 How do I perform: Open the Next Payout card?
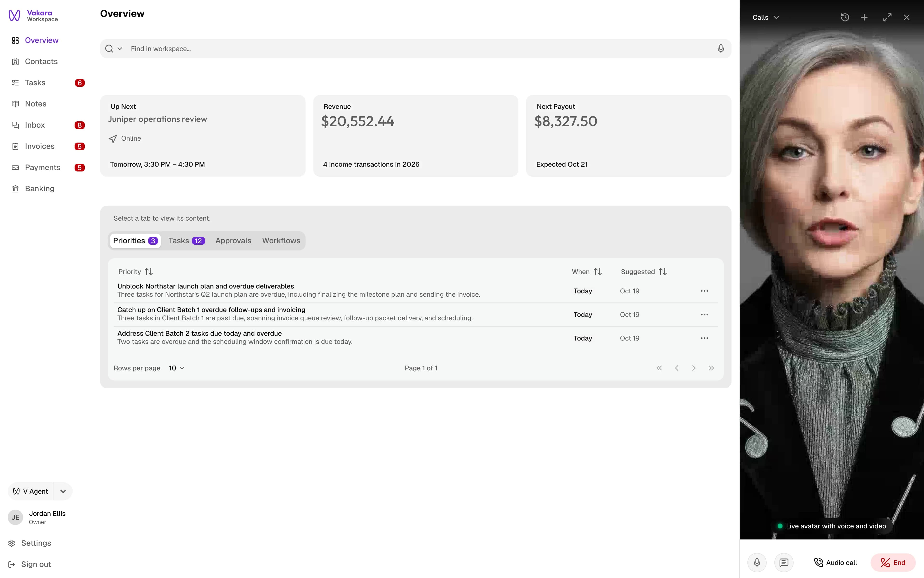point(629,136)
